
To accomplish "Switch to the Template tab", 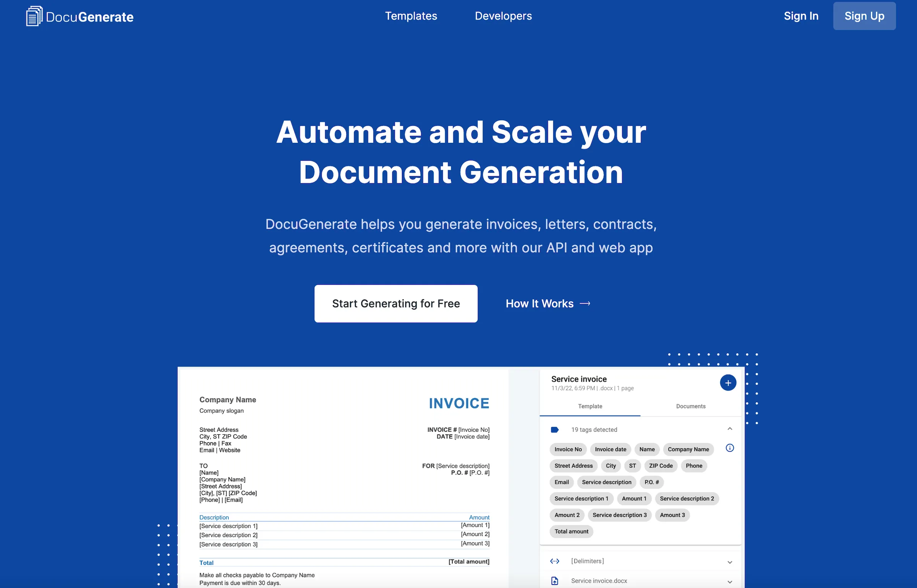I will point(590,406).
